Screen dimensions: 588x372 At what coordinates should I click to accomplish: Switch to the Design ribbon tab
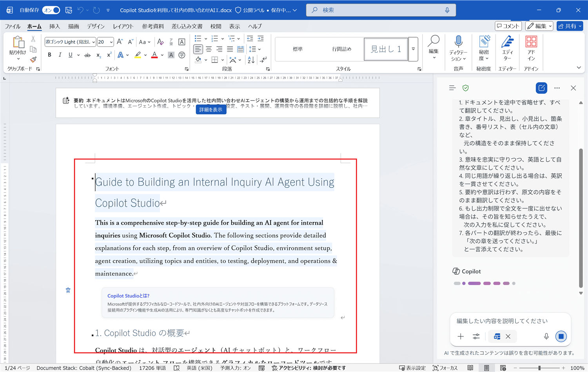pyautogui.click(x=96, y=26)
